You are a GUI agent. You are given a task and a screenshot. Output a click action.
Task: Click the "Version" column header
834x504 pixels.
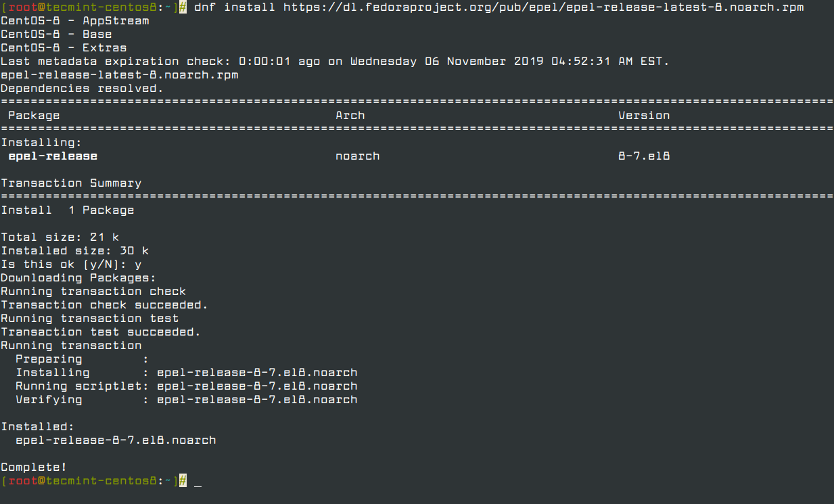644,116
